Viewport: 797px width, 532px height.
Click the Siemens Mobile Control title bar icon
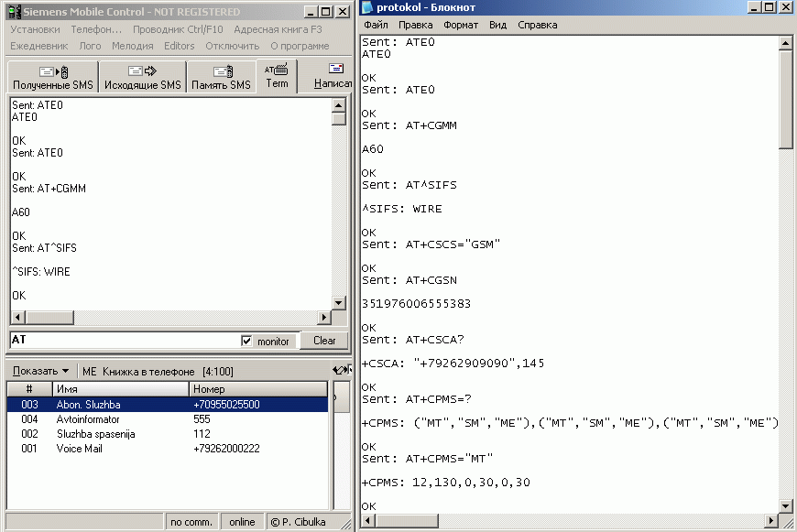15,11
